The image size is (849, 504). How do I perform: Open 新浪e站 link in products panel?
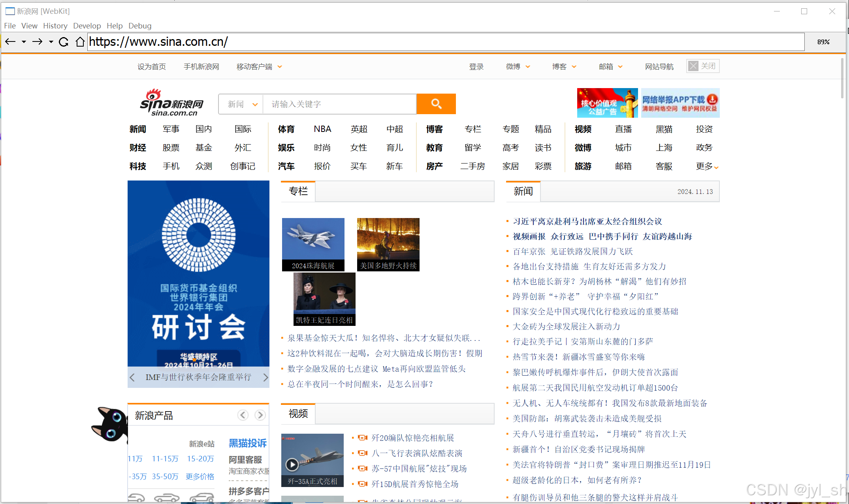click(x=202, y=444)
